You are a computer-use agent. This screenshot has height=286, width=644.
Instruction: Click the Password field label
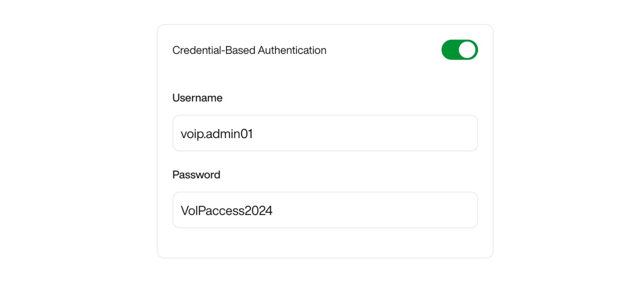196,175
